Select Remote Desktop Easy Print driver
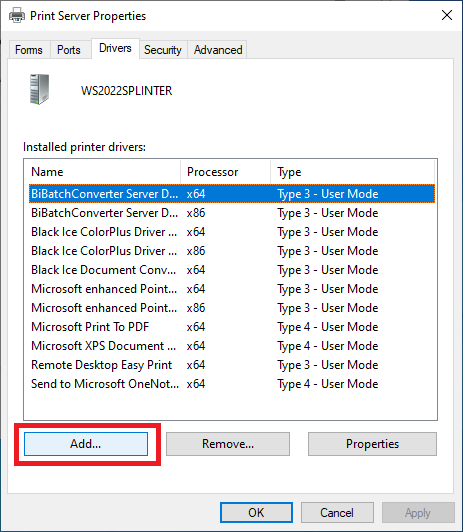 click(x=232, y=365)
